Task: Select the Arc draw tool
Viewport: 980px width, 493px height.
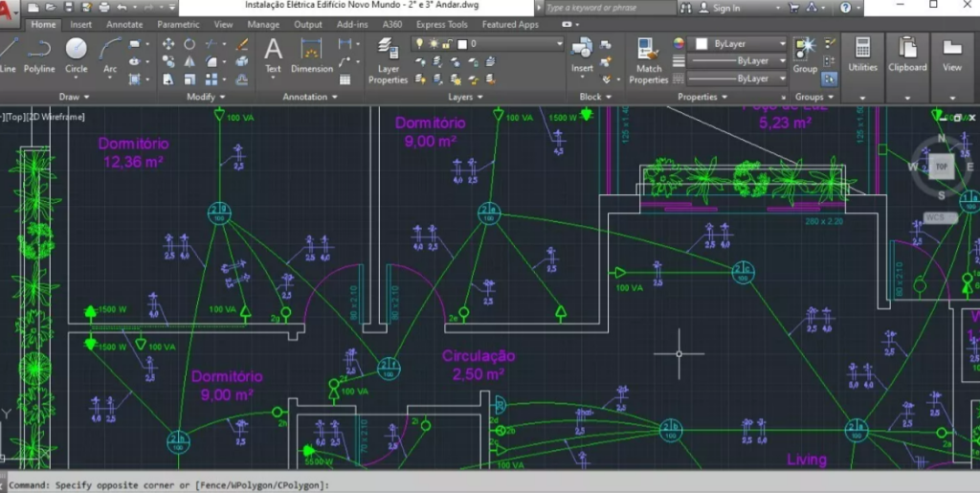Action: [x=111, y=56]
